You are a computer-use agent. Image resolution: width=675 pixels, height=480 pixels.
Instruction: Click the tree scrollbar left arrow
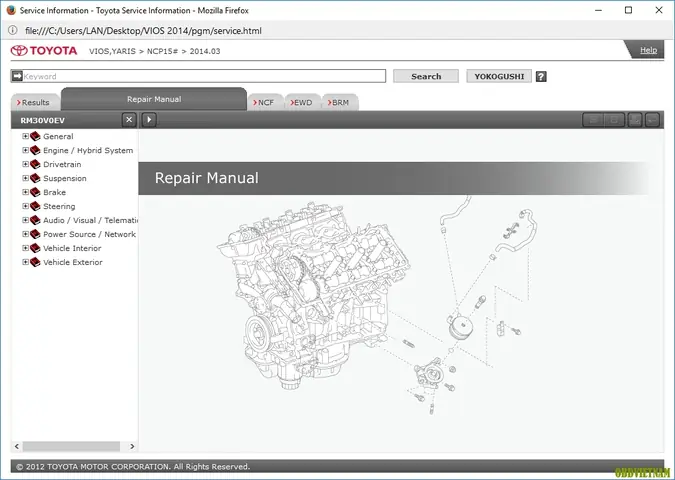pos(17,446)
